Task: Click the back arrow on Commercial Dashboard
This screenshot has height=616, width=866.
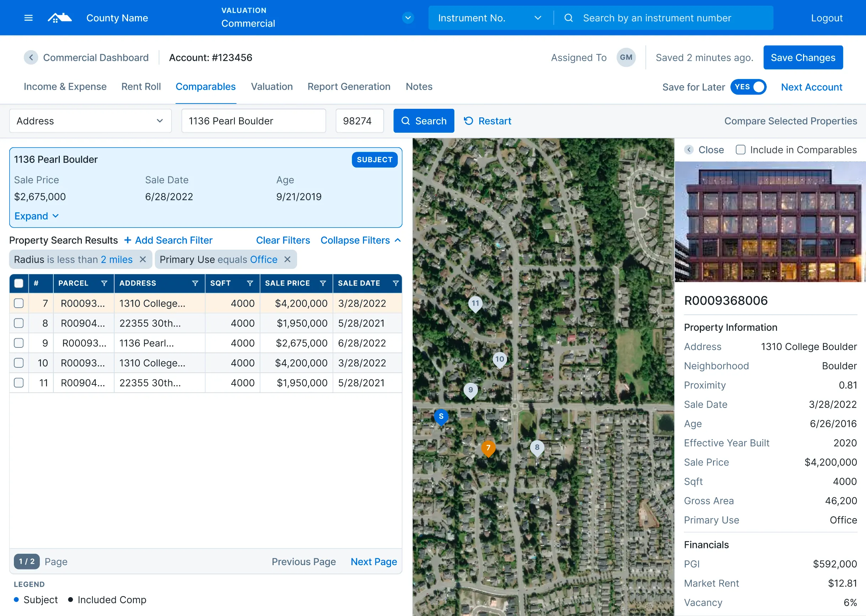Action: pyautogui.click(x=31, y=57)
